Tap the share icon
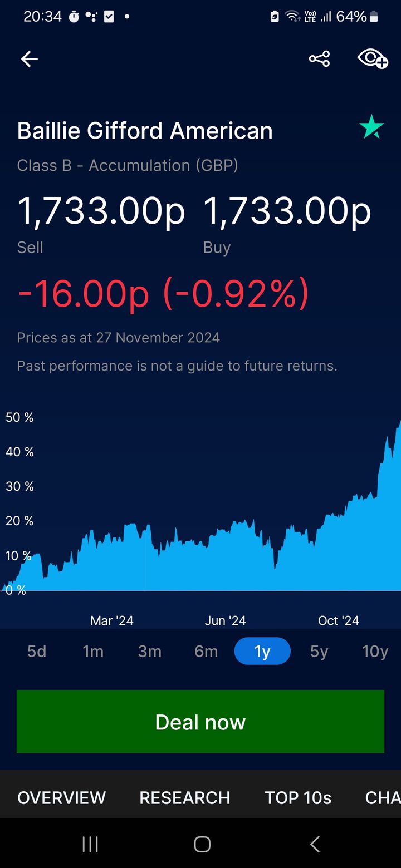The height and width of the screenshot is (868, 401). click(319, 59)
